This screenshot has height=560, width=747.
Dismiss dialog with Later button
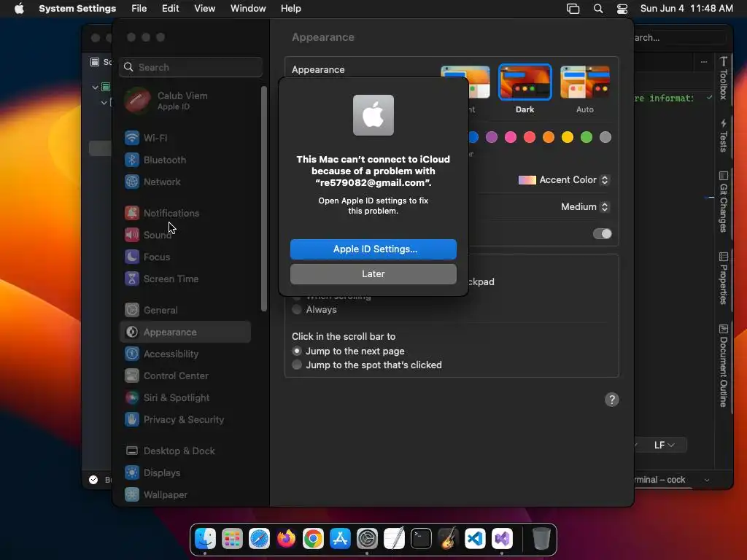373,274
